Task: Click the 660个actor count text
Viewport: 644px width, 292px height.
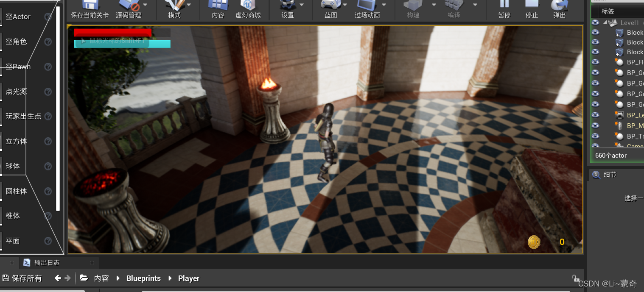Action: coord(611,156)
